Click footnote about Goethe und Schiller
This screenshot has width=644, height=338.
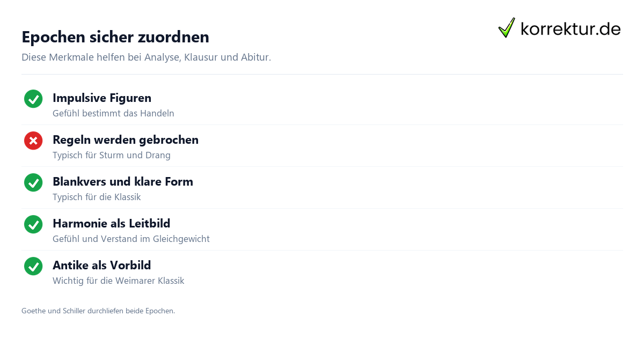click(x=98, y=311)
